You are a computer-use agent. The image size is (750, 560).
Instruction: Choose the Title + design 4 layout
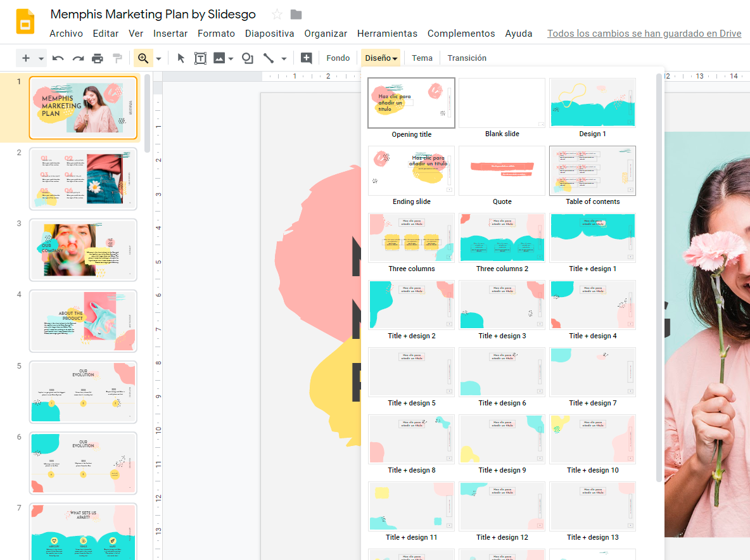[x=593, y=305]
